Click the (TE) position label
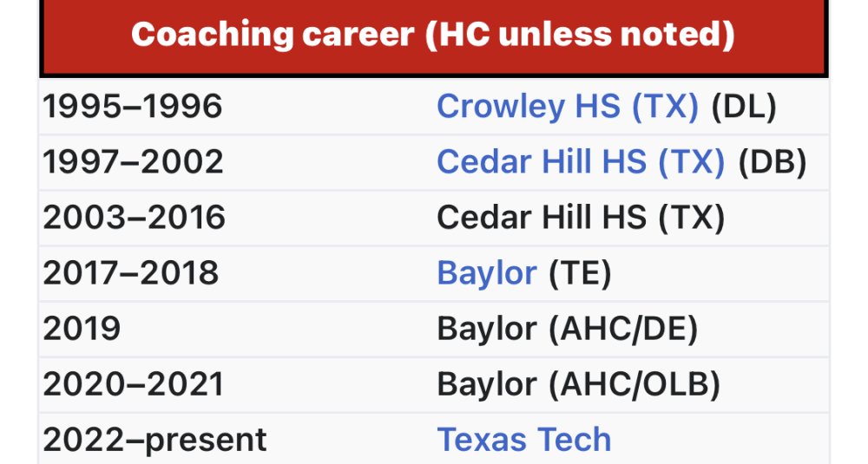This screenshot has width=868, height=464. [580, 273]
